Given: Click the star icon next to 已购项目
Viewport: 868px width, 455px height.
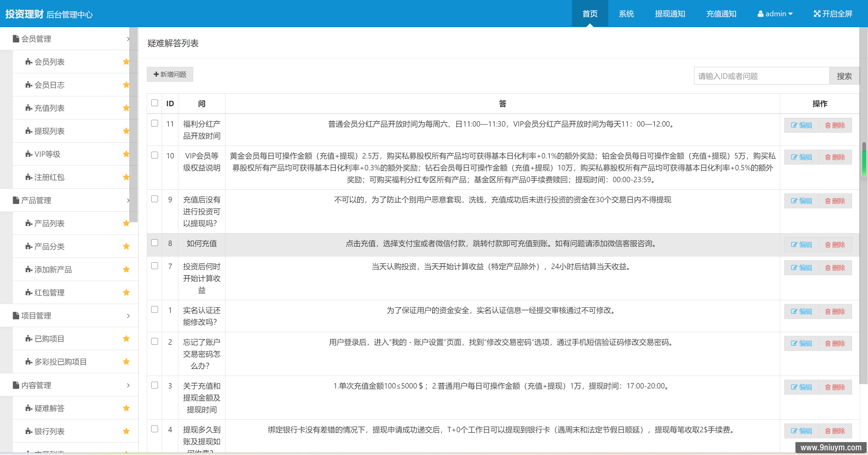Looking at the screenshot, I should [126, 339].
